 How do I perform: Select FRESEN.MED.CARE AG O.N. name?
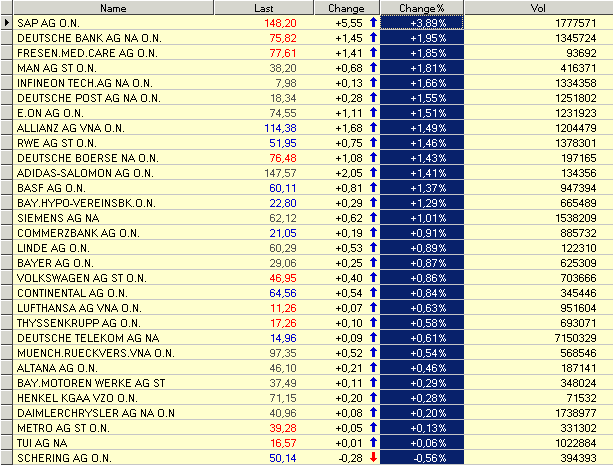[87, 53]
